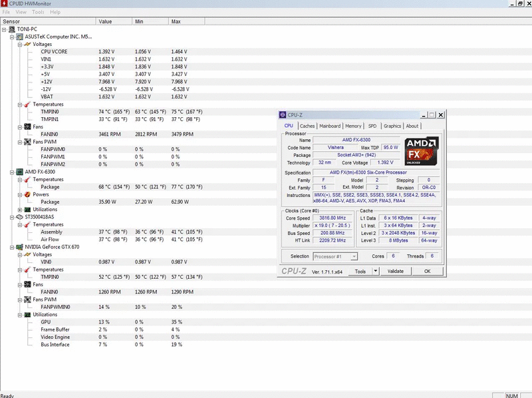Click the ST3500418AS hard drive icon
The width and height of the screenshot is (532, 398).
coord(20,217)
